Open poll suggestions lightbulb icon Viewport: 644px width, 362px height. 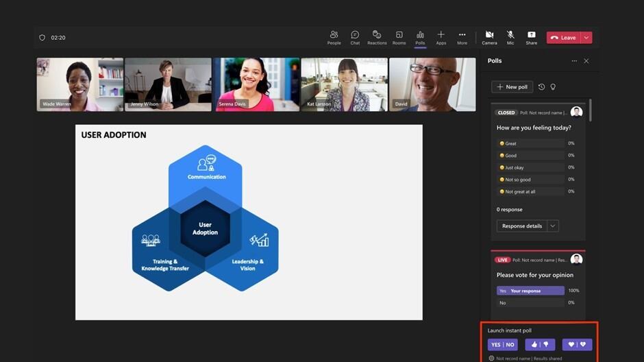point(553,87)
